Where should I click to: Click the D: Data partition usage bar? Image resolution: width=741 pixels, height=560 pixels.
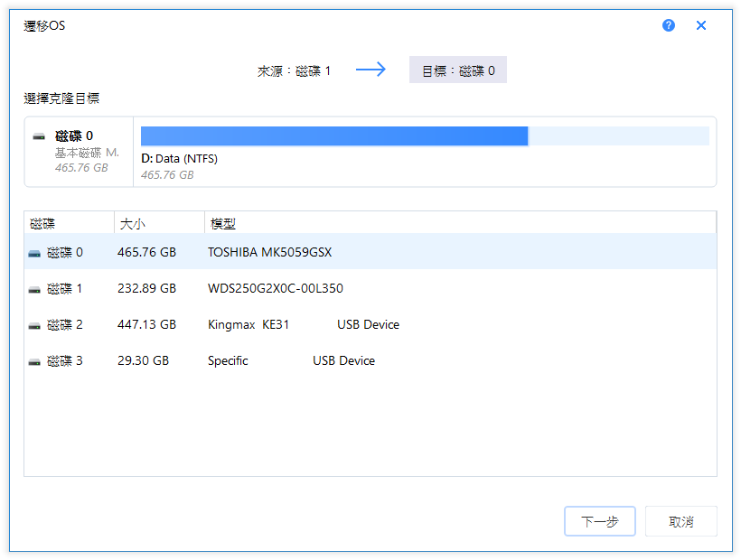coord(425,136)
